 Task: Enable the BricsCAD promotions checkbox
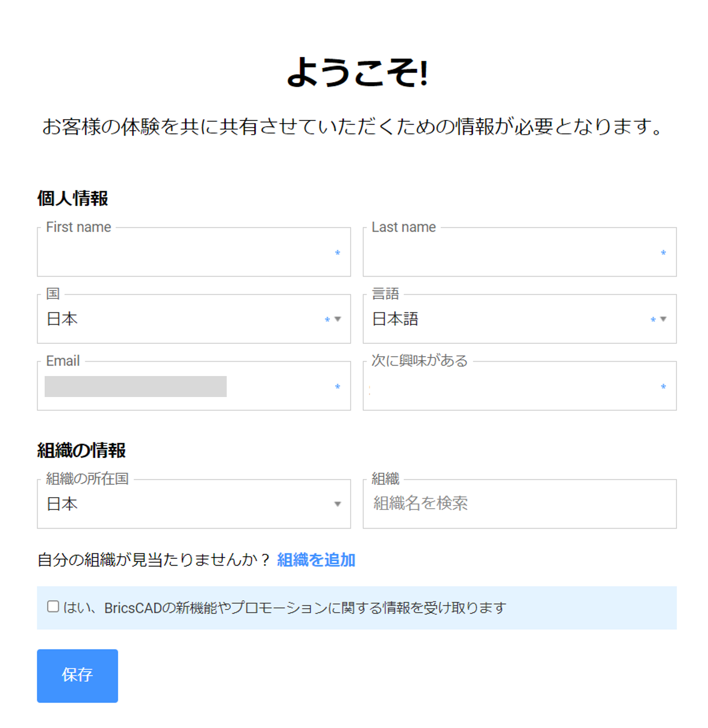pos(53,606)
